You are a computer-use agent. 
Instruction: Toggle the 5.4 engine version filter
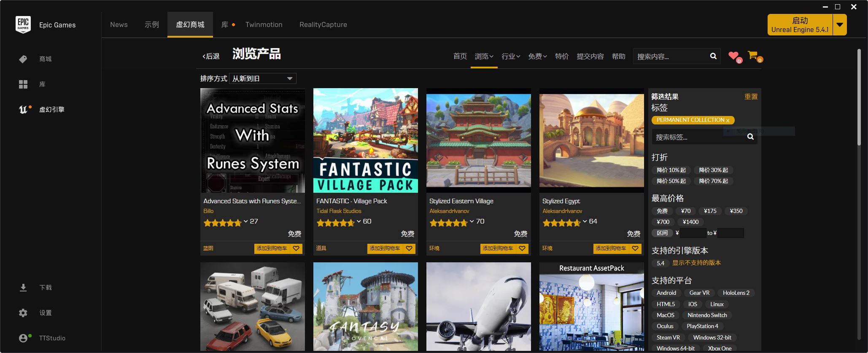coord(660,263)
